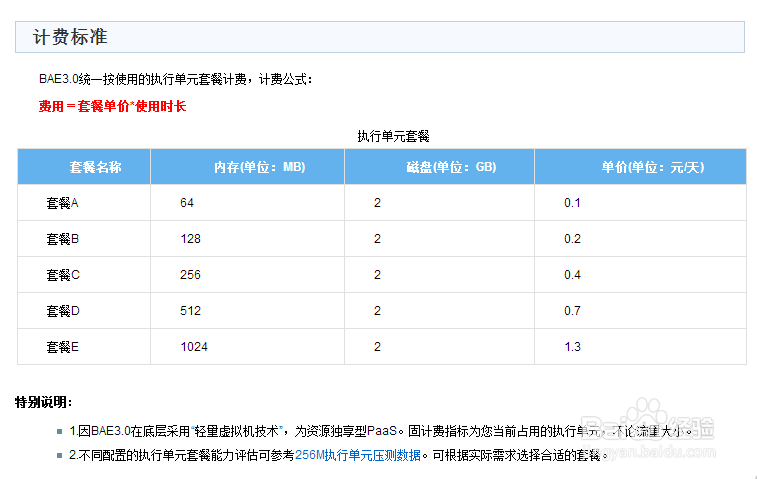Click disk value 2 in 套餐C row
The image size is (757, 479).
[x=377, y=275]
